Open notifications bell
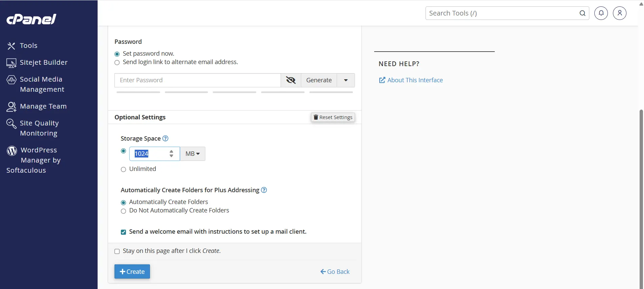The height and width of the screenshot is (289, 644). click(601, 13)
